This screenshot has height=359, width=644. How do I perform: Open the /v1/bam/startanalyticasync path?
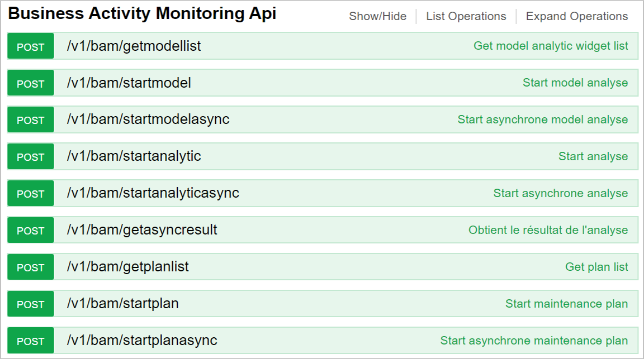153,193
